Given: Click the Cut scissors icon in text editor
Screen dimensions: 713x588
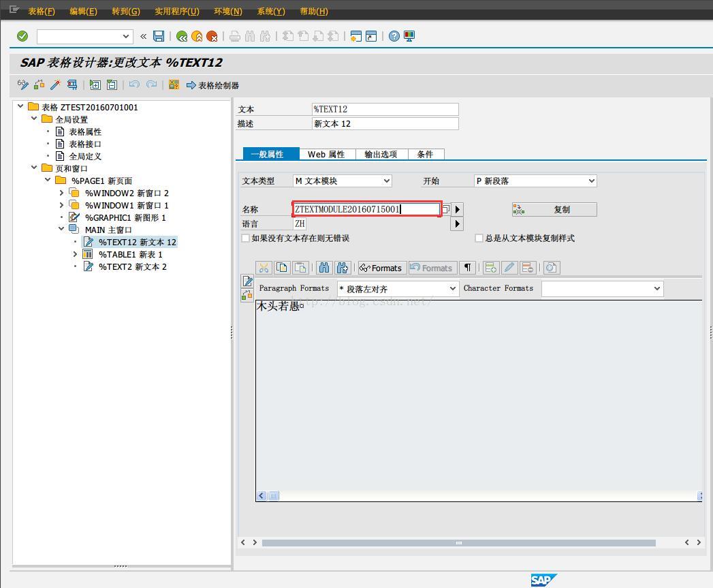Looking at the screenshot, I should pos(264,268).
